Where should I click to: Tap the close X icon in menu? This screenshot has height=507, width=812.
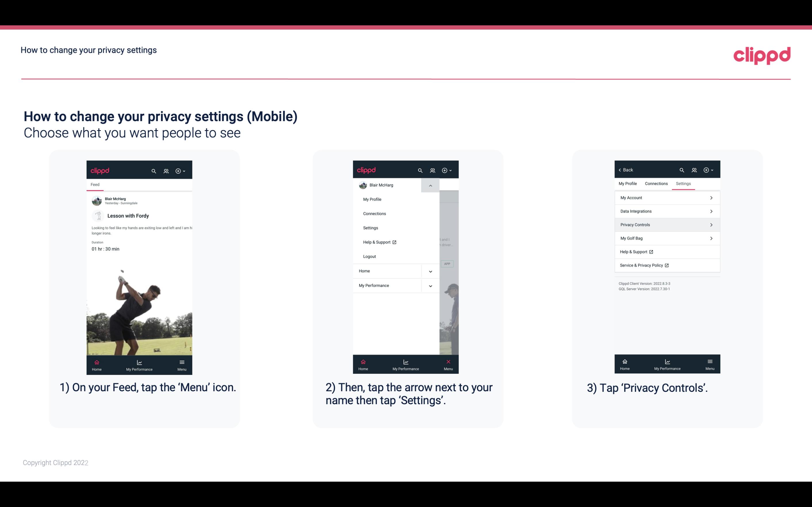(x=447, y=362)
